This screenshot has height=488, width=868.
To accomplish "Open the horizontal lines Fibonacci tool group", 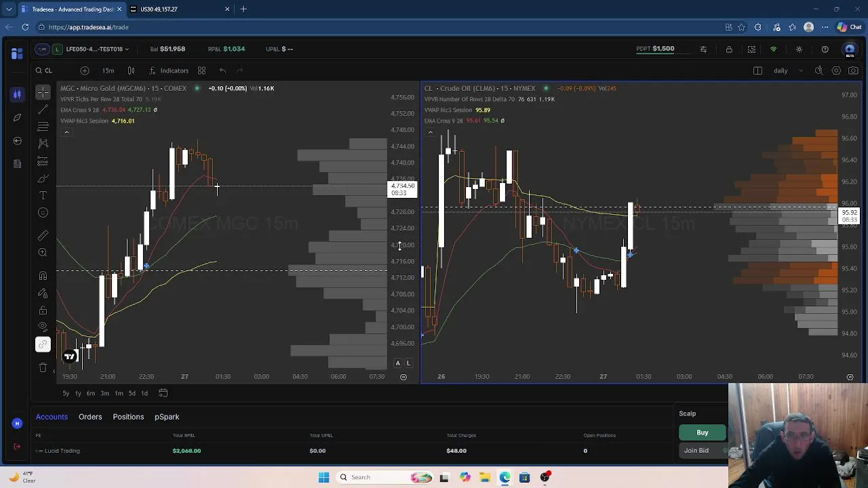I will 43,127.
